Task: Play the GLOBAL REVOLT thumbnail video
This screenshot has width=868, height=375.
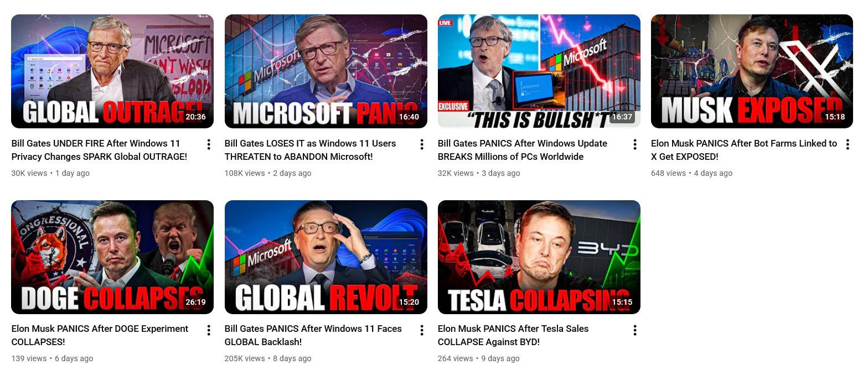Action: point(326,257)
